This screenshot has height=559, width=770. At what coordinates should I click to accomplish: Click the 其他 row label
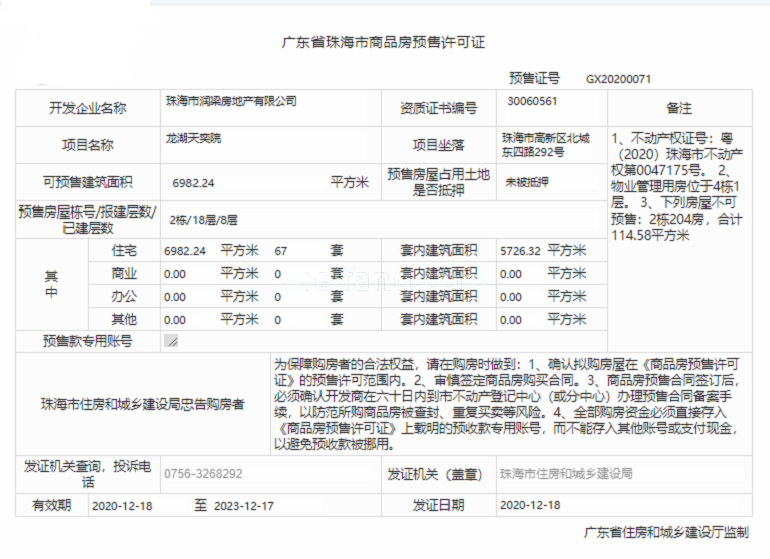[x=124, y=320]
